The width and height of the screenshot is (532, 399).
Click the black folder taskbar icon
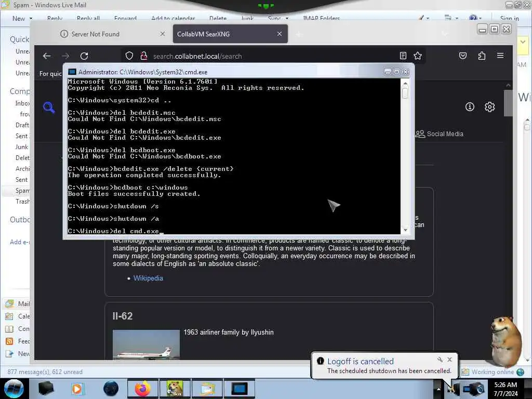[x=46, y=389]
